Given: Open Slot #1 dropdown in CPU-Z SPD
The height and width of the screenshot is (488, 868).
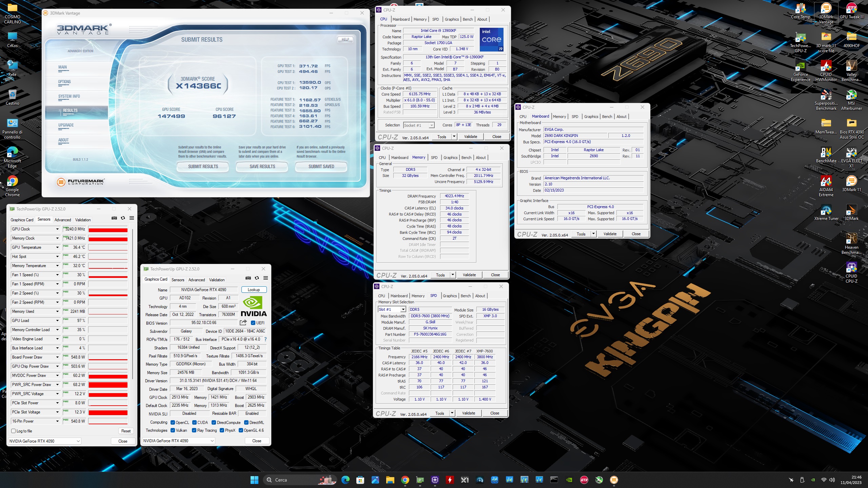Looking at the screenshot, I should 392,309.
